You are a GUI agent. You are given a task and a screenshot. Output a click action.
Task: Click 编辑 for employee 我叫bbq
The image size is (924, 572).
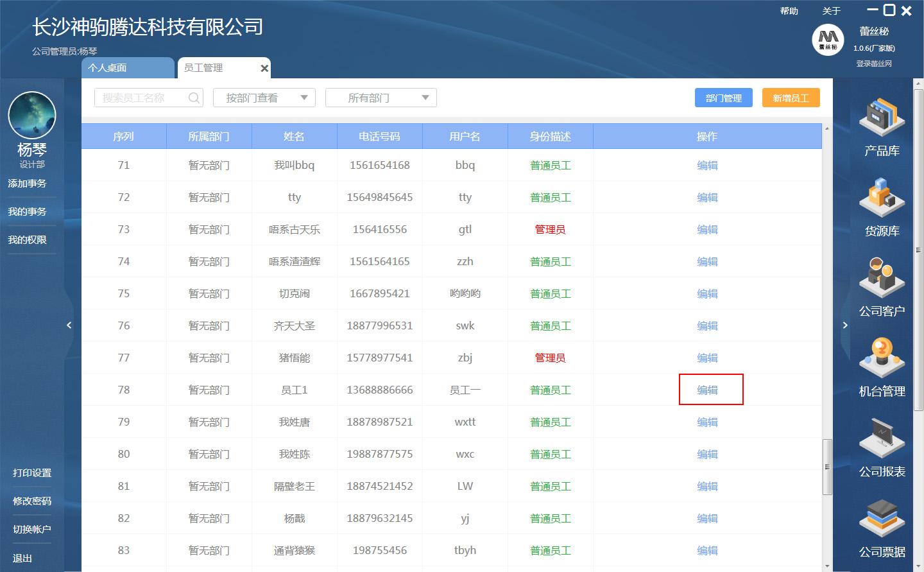click(x=707, y=165)
